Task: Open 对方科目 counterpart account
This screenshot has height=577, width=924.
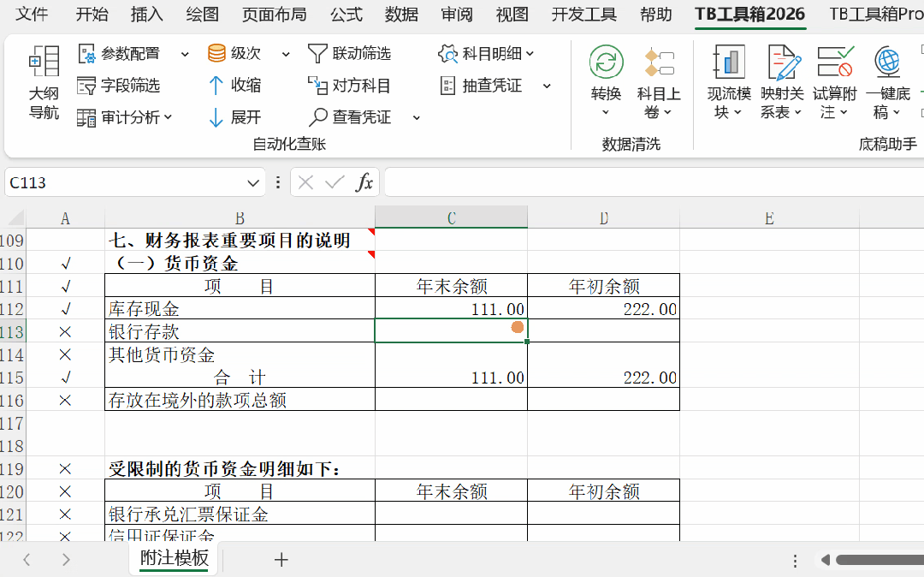Action: [349, 86]
